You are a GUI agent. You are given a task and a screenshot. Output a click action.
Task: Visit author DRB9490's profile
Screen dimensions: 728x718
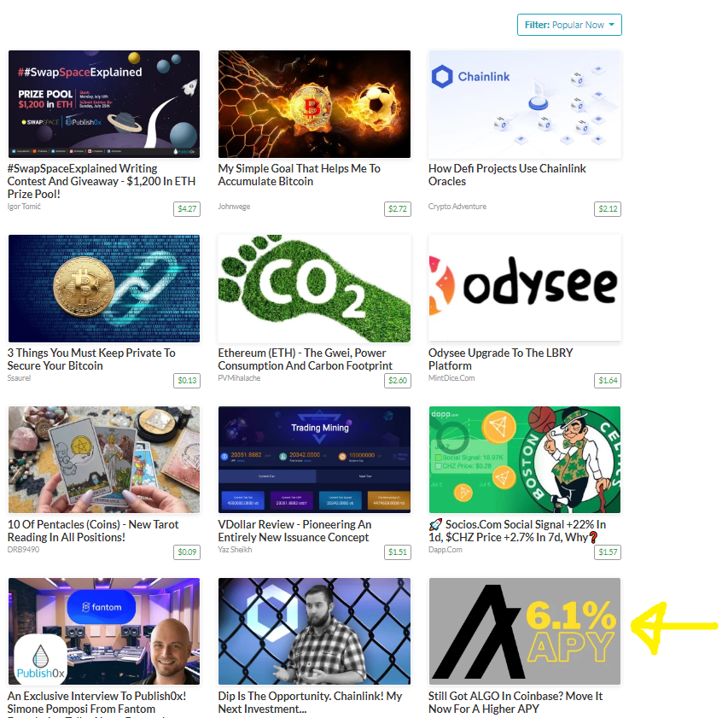(x=23, y=550)
